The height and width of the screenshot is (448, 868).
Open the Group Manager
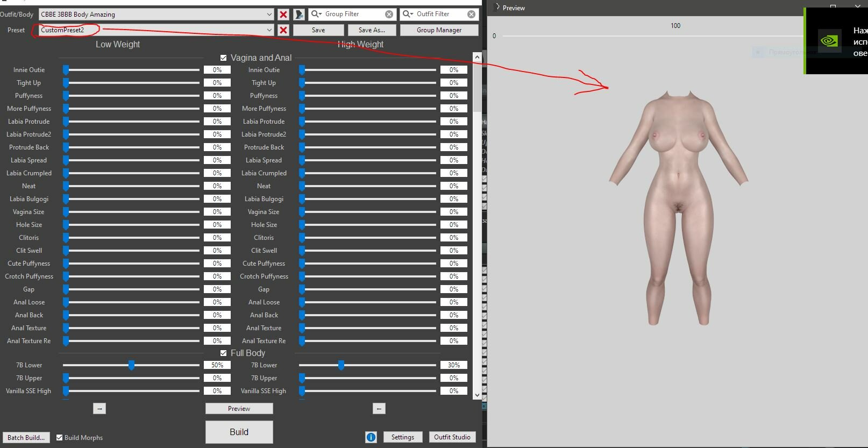(x=439, y=30)
